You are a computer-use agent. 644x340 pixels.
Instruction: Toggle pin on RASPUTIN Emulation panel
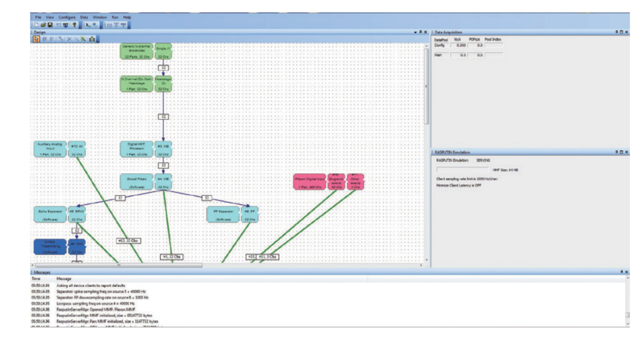pyautogui.click(x=617, y=152)
